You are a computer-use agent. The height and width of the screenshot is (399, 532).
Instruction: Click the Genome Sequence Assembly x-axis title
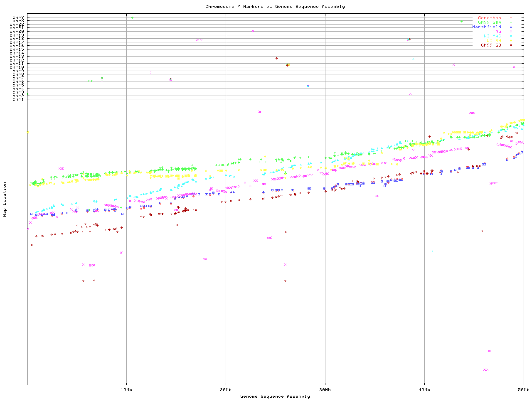pyautogui.click(x=275, y=397)
